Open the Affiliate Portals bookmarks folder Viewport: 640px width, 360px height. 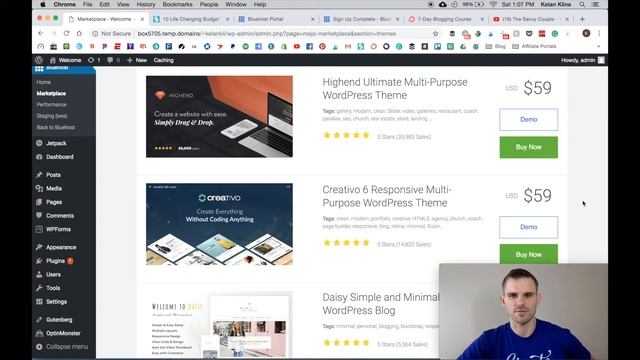(x=534, y=47)
